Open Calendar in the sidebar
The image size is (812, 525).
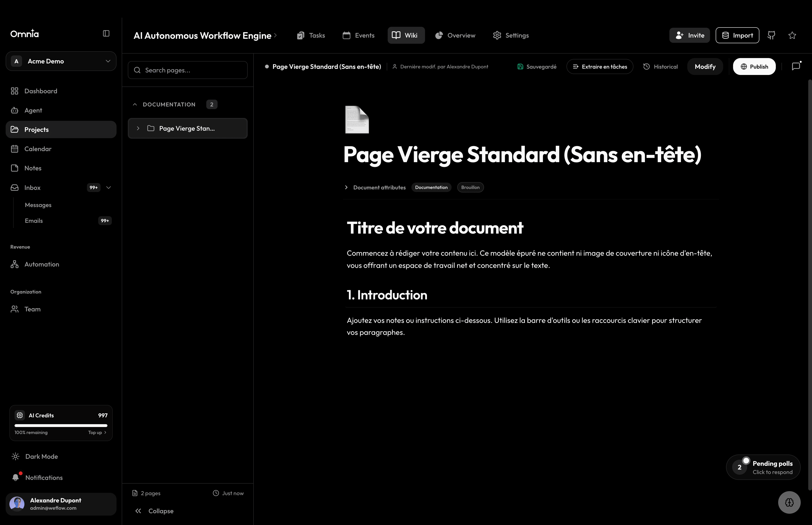(x=61, y=149)
